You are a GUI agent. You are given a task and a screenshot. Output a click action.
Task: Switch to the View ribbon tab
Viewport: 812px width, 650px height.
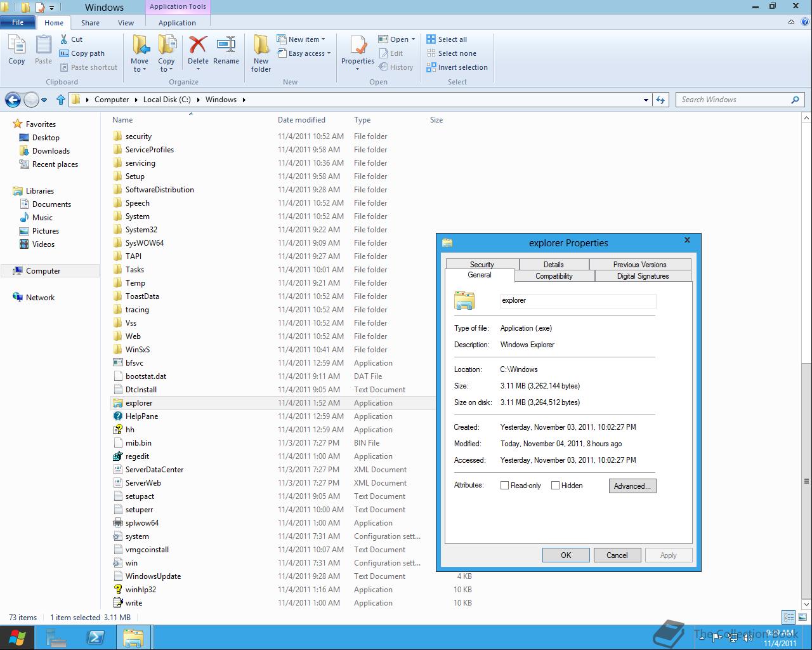126,23
